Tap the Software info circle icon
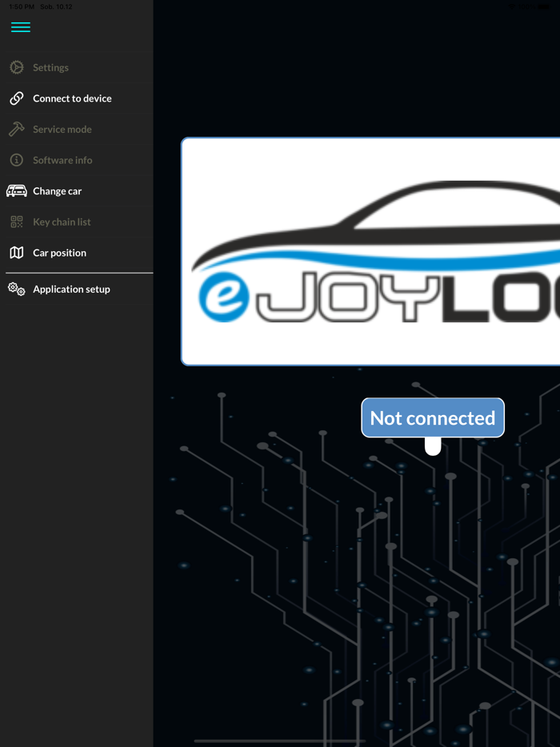 17,160
